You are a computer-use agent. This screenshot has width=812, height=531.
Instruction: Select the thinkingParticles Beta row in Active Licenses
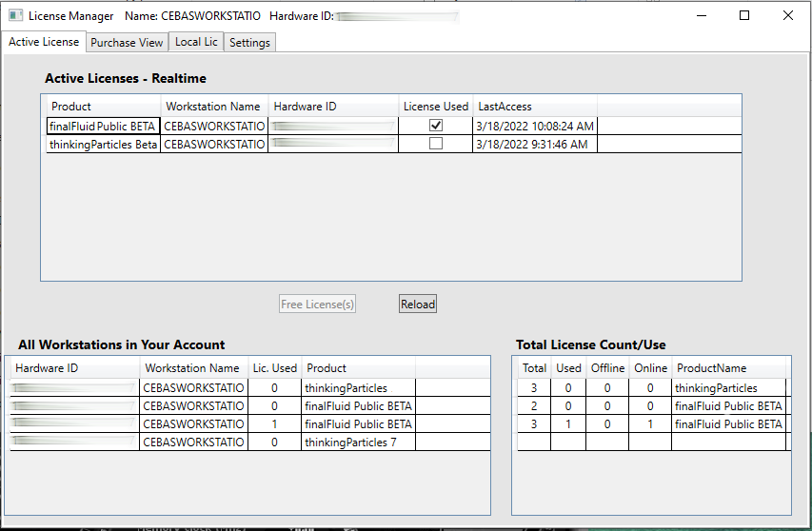click(x=103, y=144)
